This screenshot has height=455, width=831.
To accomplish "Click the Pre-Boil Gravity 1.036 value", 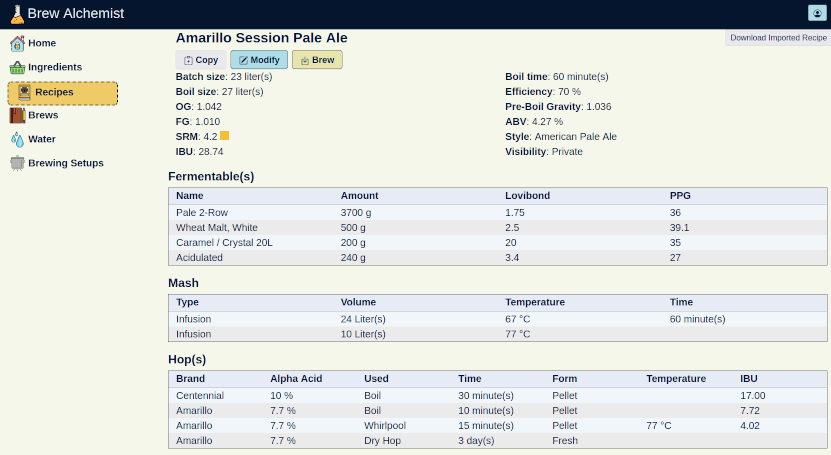I will [x=599, y=106].
